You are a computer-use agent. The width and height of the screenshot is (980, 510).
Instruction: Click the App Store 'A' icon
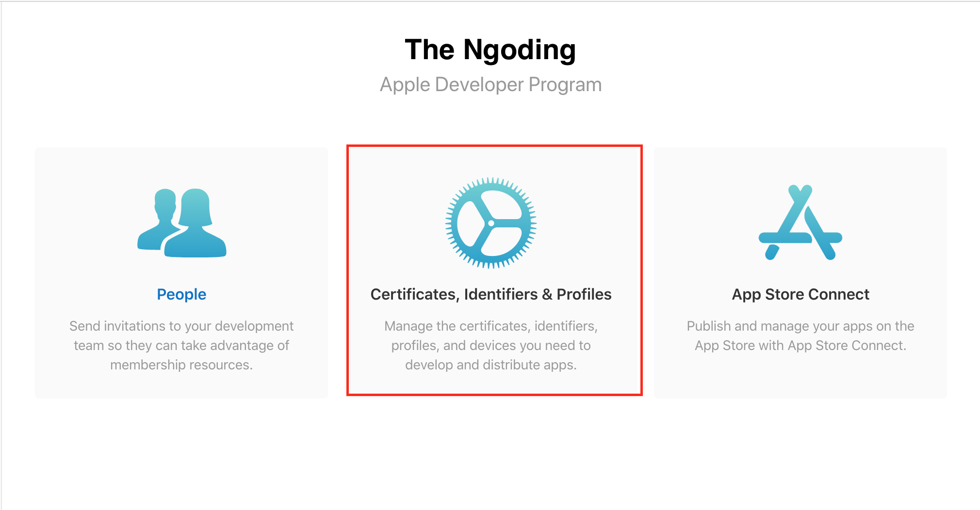pos(800,223)
